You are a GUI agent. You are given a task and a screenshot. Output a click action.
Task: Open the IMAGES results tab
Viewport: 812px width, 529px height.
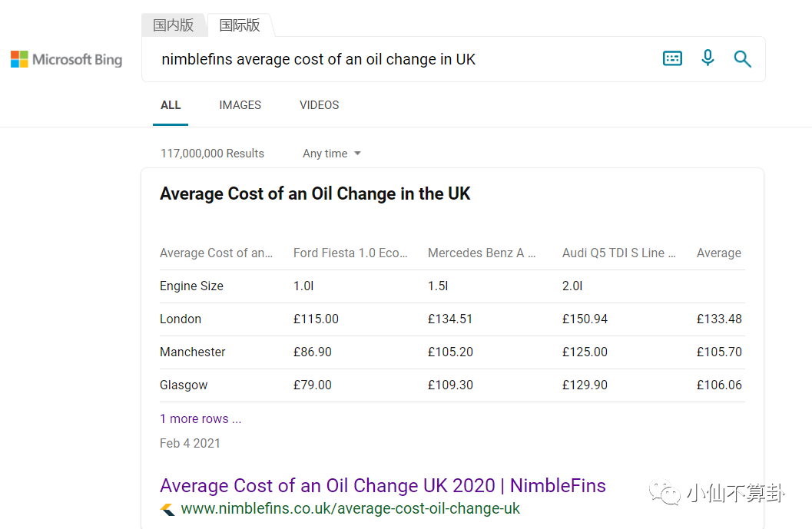point(240,105)
